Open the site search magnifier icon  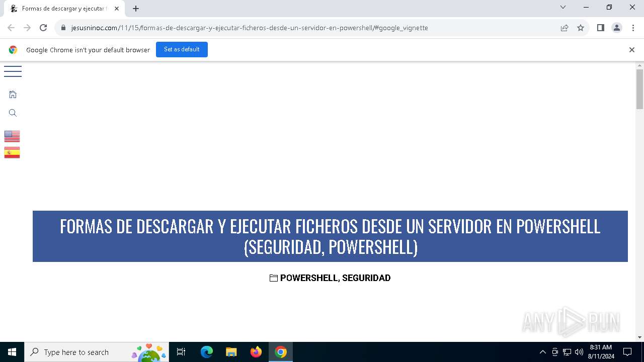click(x=13, y=113)
